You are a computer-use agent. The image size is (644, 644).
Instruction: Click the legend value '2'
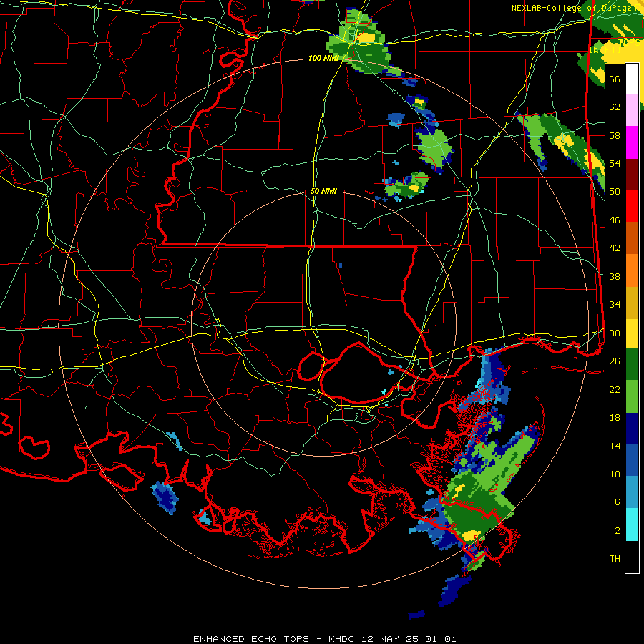[618, 531]
